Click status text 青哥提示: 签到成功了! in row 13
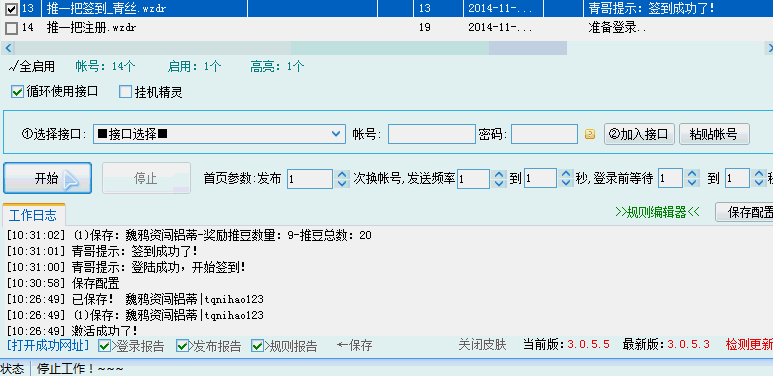This screenshot has height=376, width=773. (x=652, y=8)
